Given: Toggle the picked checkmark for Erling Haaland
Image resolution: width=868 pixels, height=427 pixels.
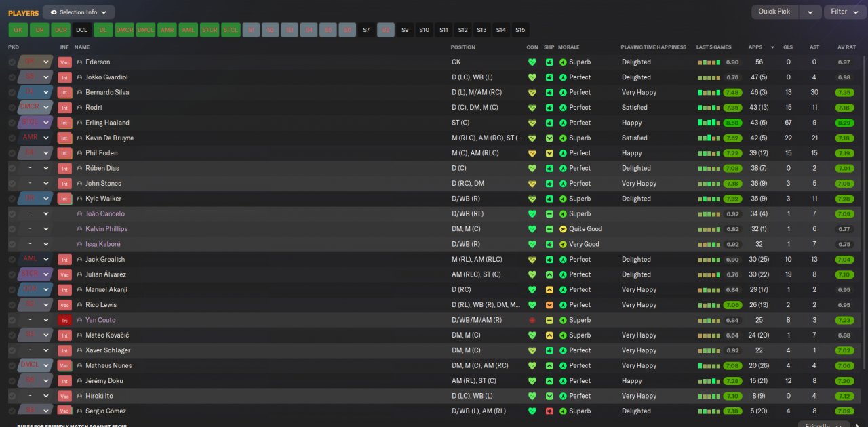Looking at the screenshot, I should pyautogui.click(x=12, y=123).
